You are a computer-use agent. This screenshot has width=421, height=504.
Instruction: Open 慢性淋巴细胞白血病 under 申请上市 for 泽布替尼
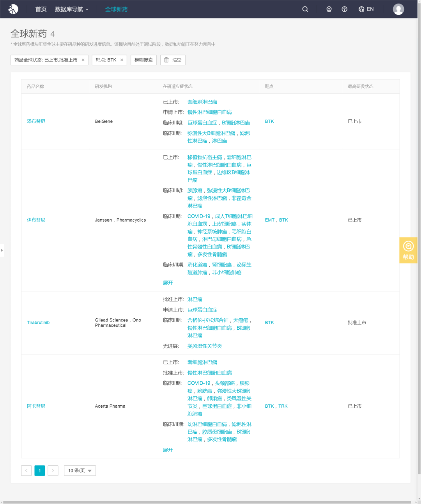click(210, 112)
